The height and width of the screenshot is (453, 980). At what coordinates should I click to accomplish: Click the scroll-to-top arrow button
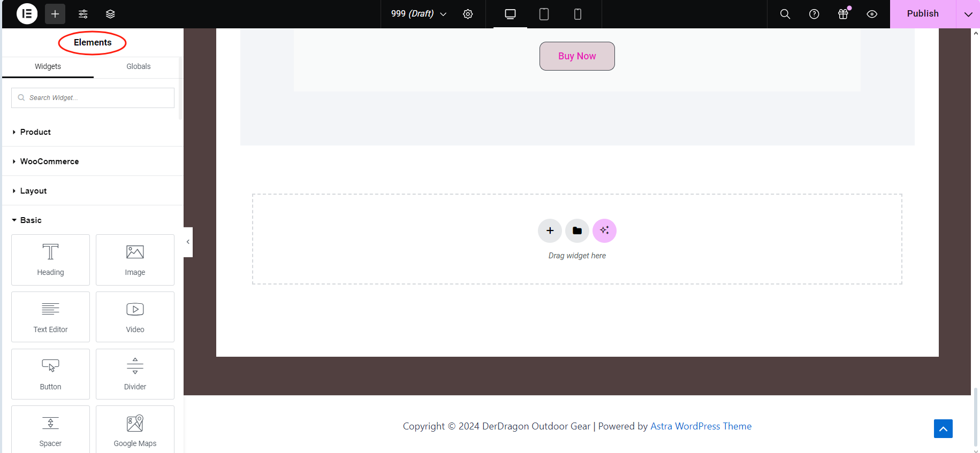[943, 429]
